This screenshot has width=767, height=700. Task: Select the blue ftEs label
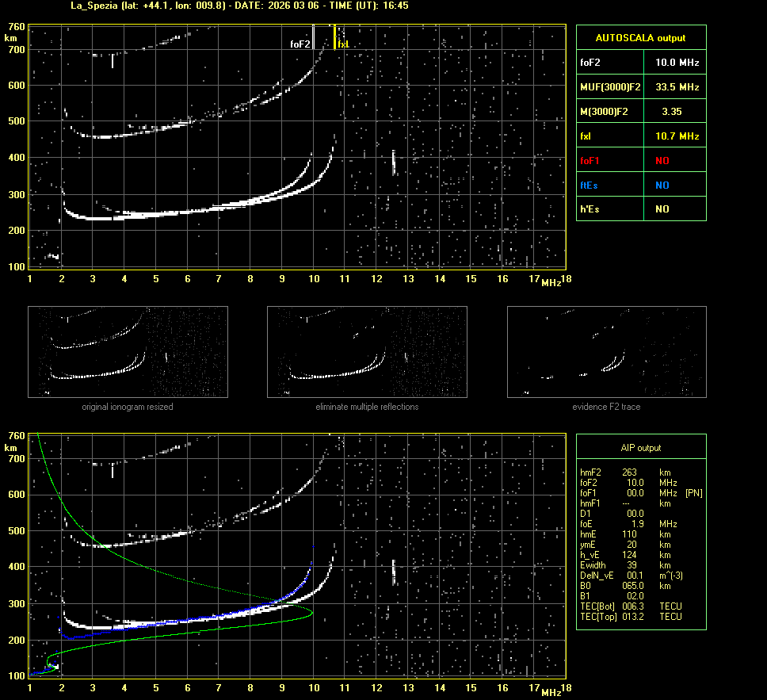coord(589,186)
